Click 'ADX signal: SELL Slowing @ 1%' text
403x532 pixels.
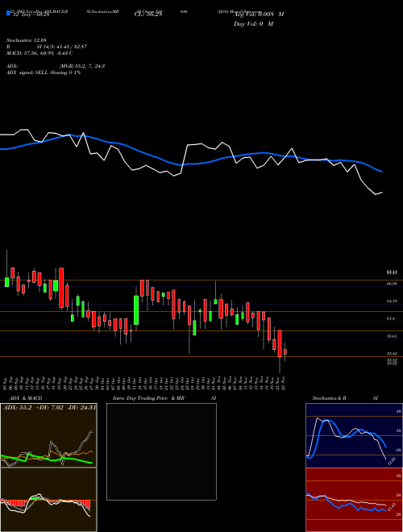tap(44, 73)
